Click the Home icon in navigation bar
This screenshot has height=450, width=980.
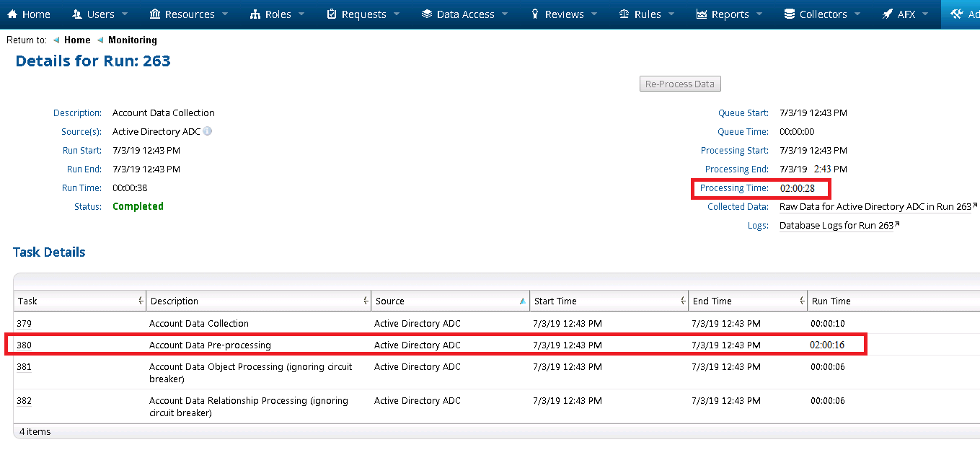12,14
